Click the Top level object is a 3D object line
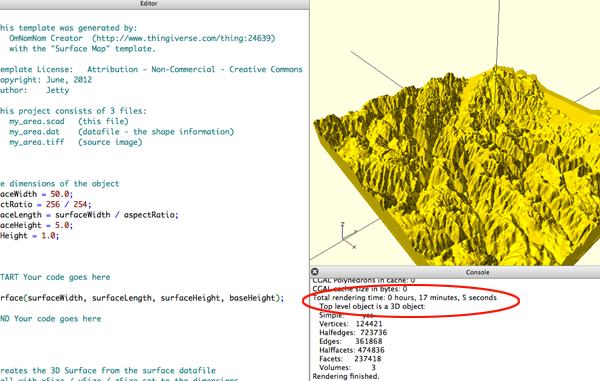The image size is (600, 381). coord(372,306)
